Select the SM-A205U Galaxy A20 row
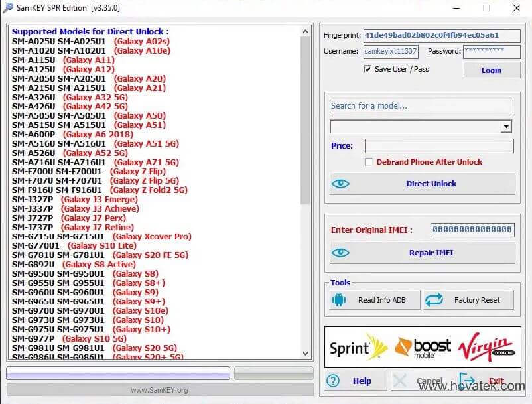 (89, 79)
